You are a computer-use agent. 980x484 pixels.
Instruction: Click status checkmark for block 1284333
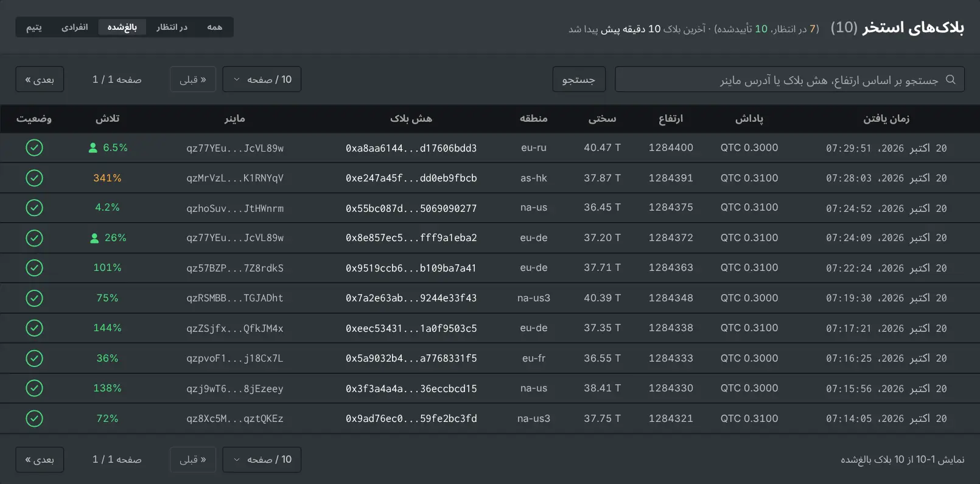(x=35, y=358)
